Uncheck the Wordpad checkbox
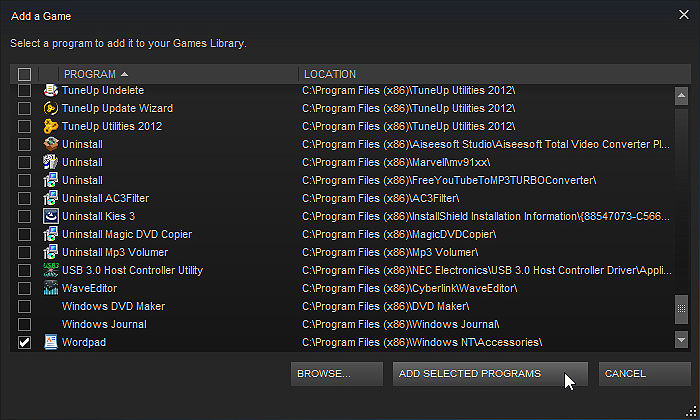700x420 pixels. click(x=25, y=342)
